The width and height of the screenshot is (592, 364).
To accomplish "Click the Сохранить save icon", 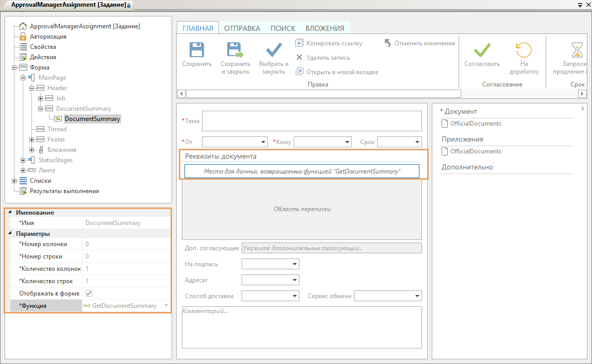I will (x=196, y=50).
